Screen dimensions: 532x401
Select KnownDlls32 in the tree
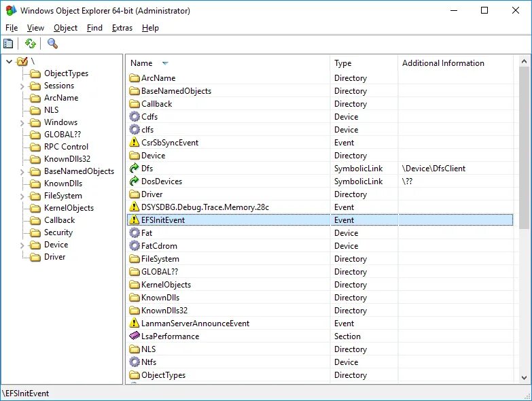67,159
